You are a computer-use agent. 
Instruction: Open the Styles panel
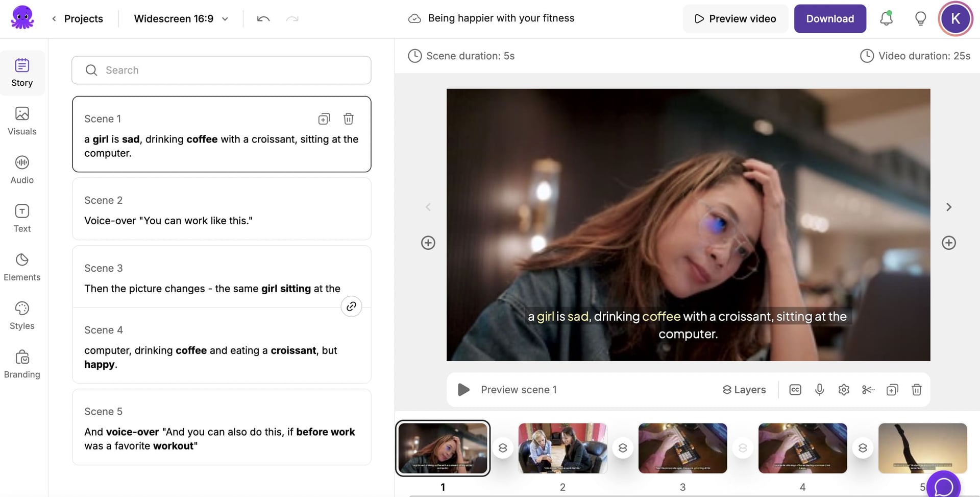point(22,315)
